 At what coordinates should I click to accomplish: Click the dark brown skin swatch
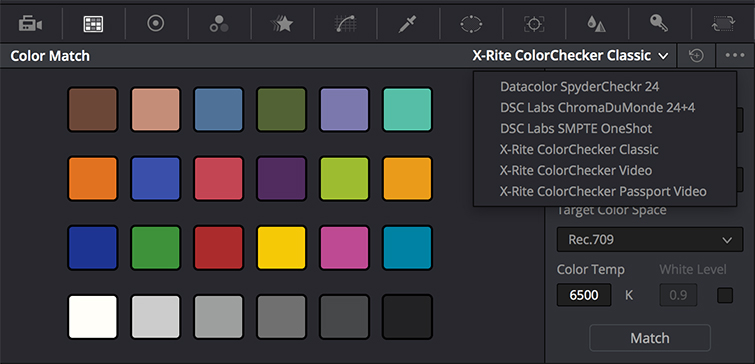93,109
